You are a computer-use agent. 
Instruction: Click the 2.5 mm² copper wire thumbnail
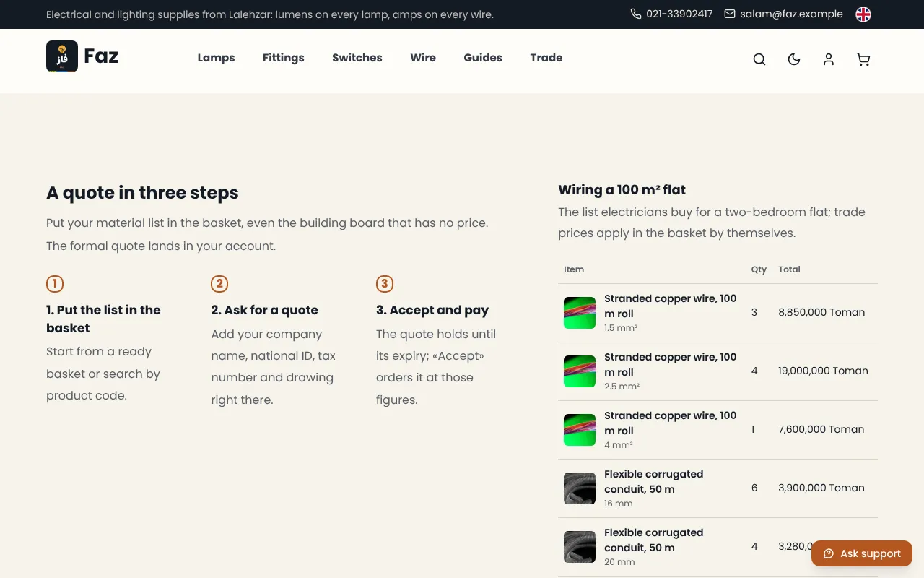pos(580,371)
